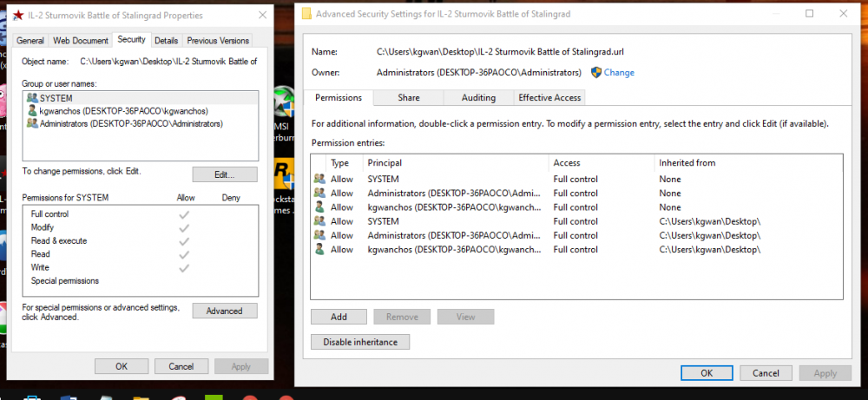The width and height of the screenshot is (868, 400).
Task: Select SYSTEM entry inherited from Desktop folder
Action: pos(576,221)
